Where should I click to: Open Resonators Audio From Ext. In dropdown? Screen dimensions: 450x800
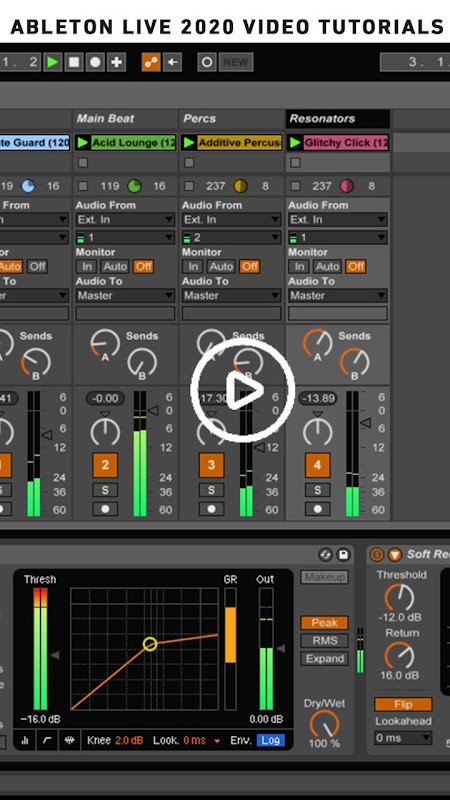(338, 220)
